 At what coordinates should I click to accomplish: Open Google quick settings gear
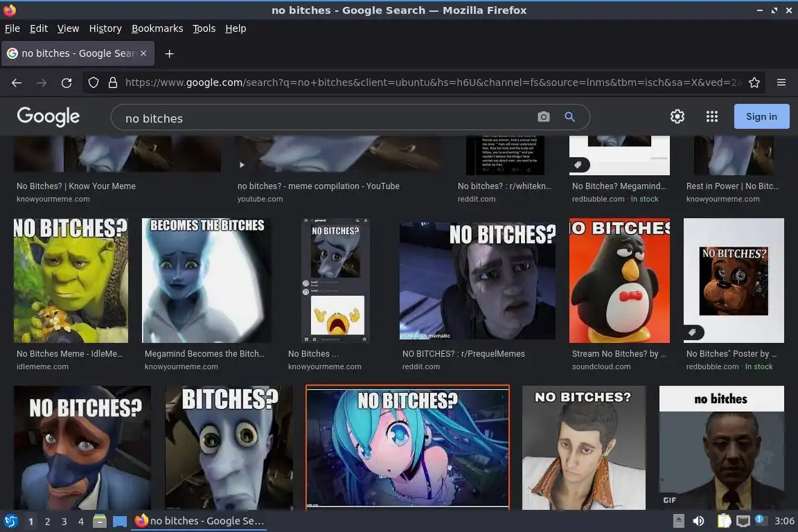point(677,116)
